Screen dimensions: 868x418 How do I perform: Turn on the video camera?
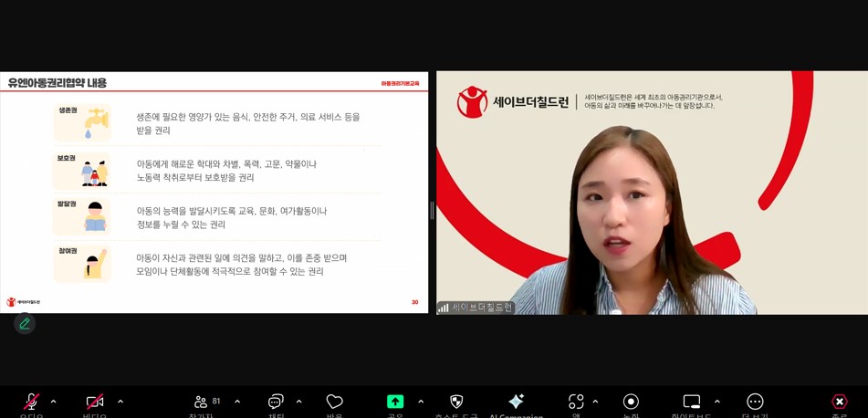pyautogui.click(x=95, y=402)
